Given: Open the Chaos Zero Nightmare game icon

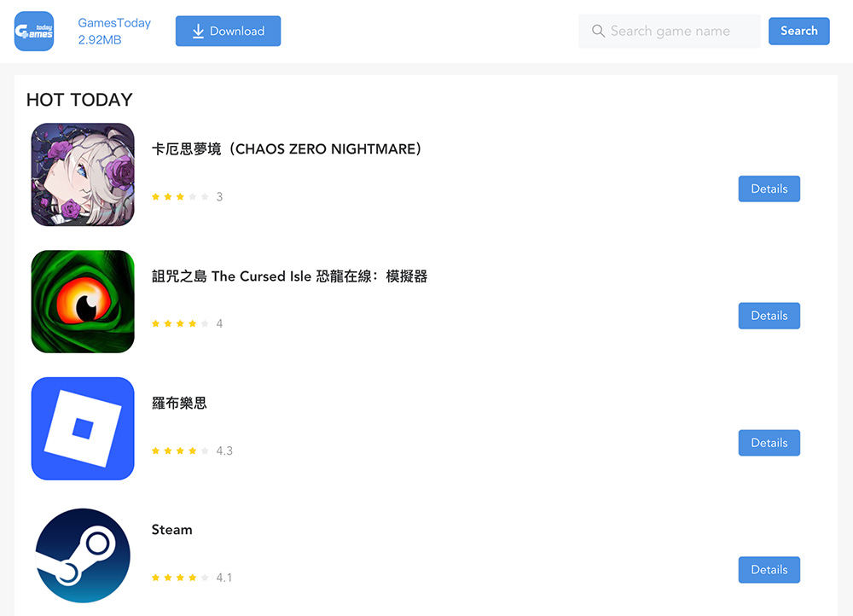Looking at the screenshot, I should click(83, 175).
